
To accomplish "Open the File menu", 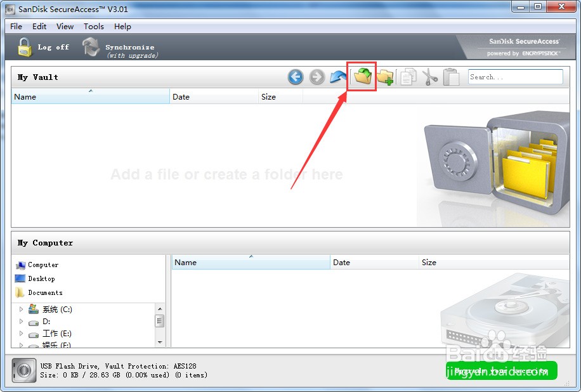I will point(16,26).
